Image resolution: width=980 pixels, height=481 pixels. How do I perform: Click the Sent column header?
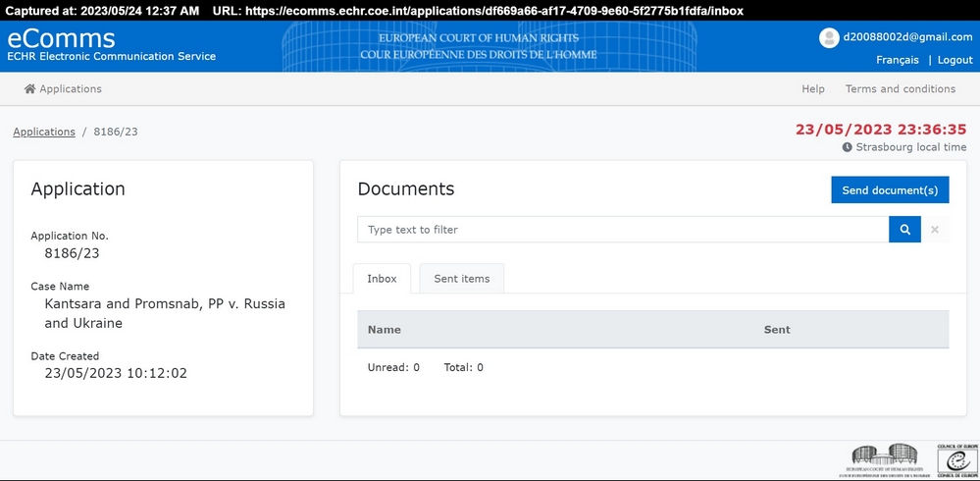777,330
